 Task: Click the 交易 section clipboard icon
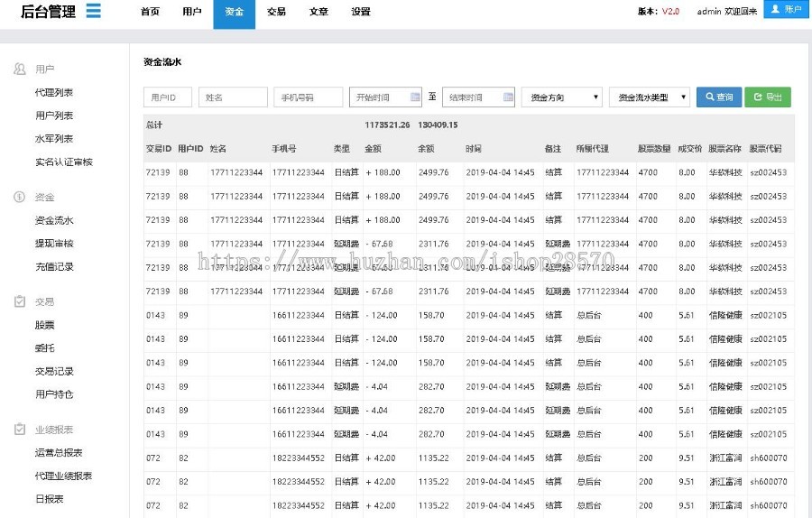pyautogui.click(x=20, y=301)
